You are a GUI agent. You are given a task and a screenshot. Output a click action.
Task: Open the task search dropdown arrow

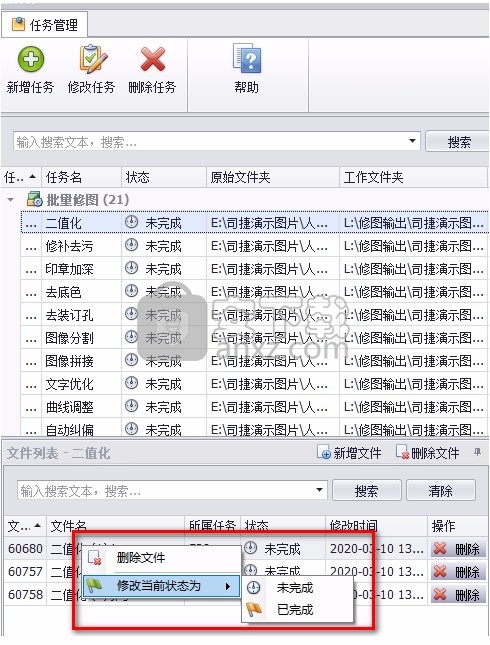[412, 142]
